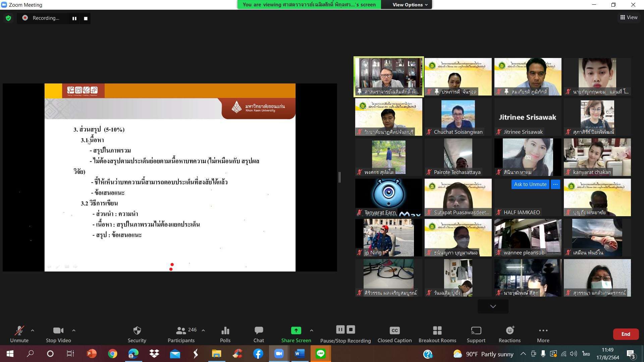Pause the recording in top bar
The image size is (644, 362).
point(74,18)
